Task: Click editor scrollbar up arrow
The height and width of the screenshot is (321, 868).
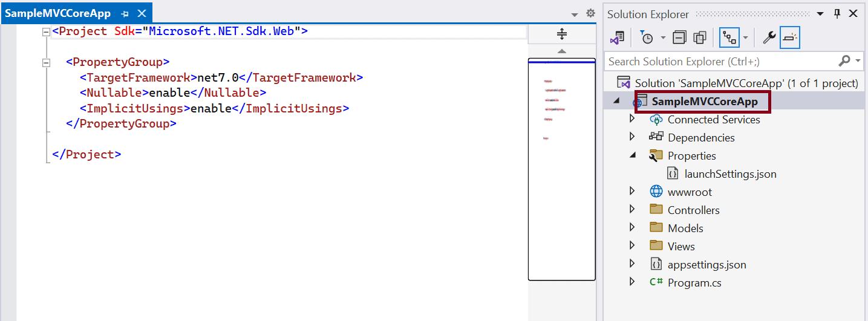Action: [x=561, y=51]
